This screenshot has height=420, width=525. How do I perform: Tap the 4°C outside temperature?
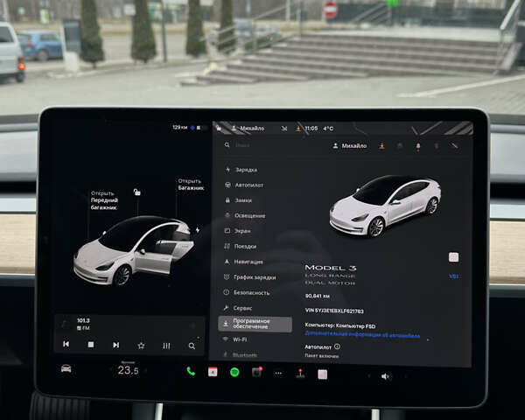point(328,129)
